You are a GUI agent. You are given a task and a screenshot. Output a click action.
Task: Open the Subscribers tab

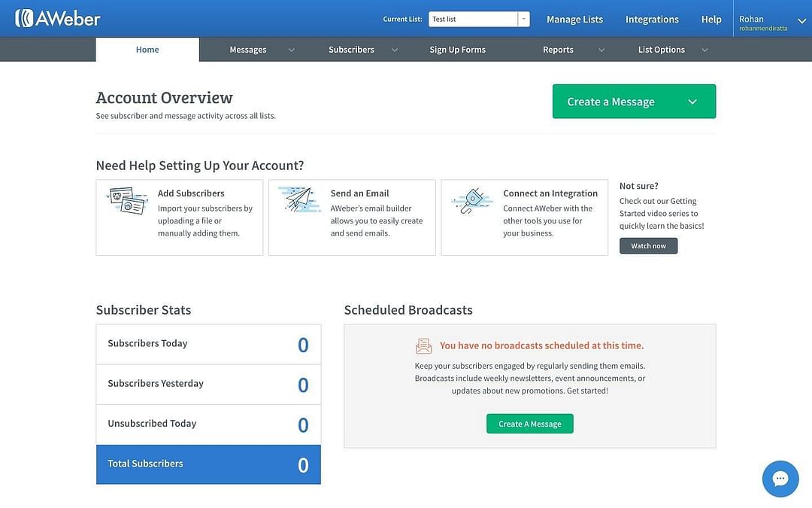351,50
